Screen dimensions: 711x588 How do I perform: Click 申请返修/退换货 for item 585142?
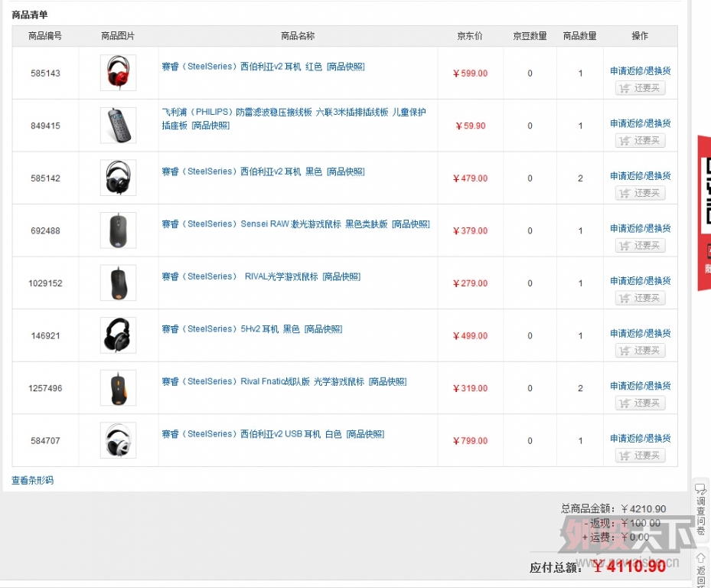tap(641, 176)
